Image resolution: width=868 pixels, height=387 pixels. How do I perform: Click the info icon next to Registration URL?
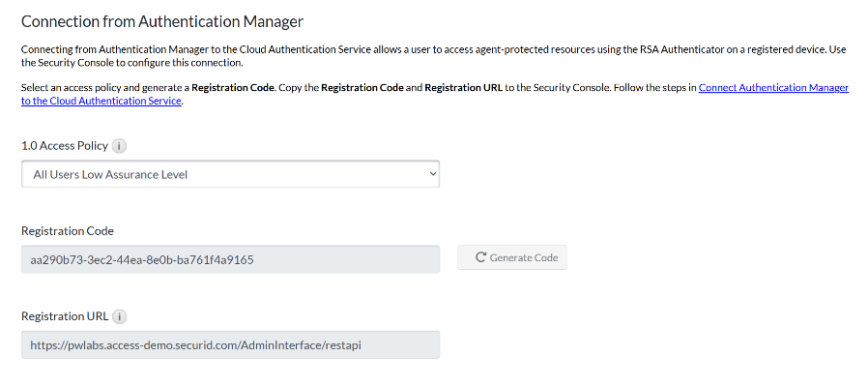tap(119, 316)
